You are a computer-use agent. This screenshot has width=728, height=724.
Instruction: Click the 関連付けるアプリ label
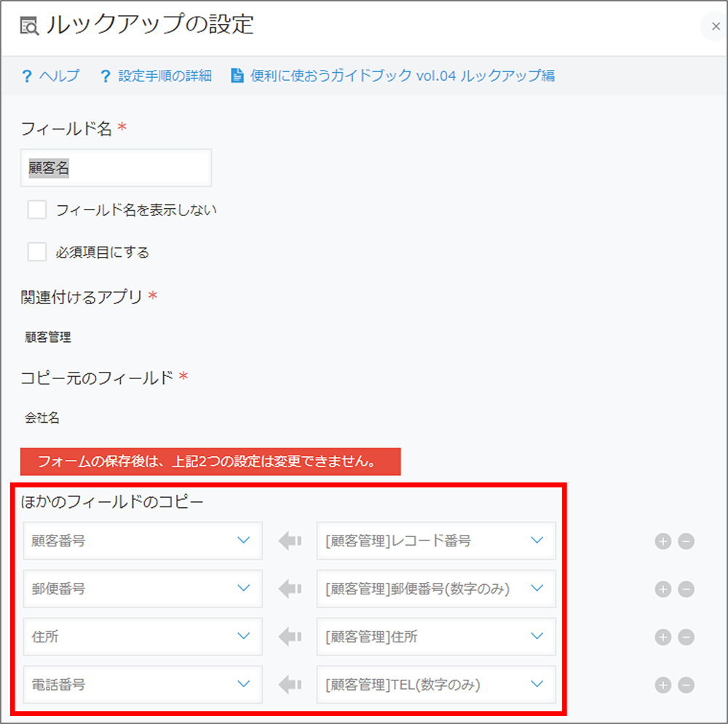(x=82, y=297)
